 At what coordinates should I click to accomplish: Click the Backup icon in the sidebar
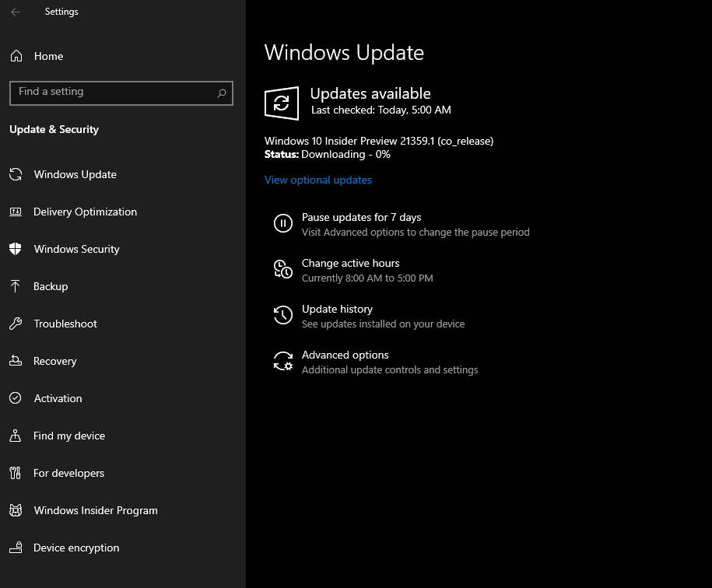pos(16,286)
